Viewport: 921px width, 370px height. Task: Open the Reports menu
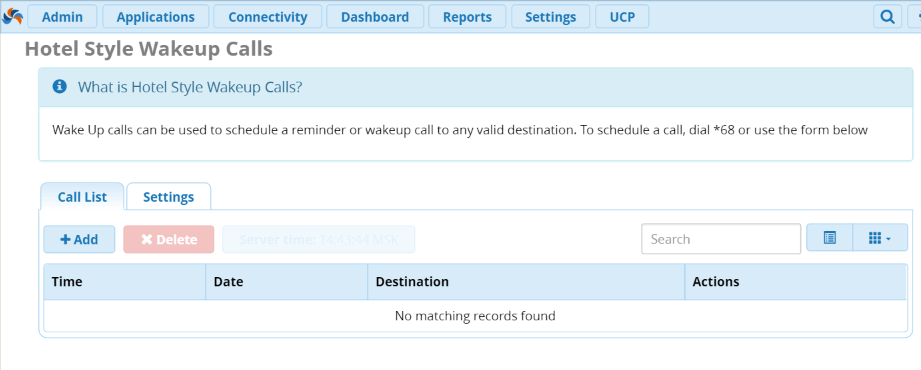pyautogui.click(x=468, y=17)
